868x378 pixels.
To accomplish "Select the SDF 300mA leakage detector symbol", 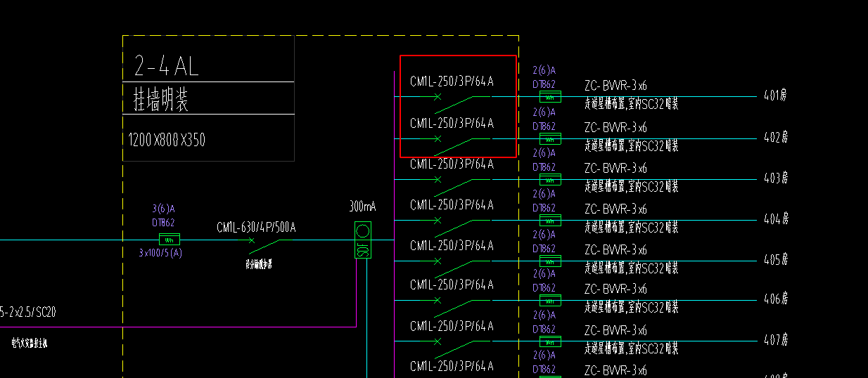I will (x=363, y=240).
